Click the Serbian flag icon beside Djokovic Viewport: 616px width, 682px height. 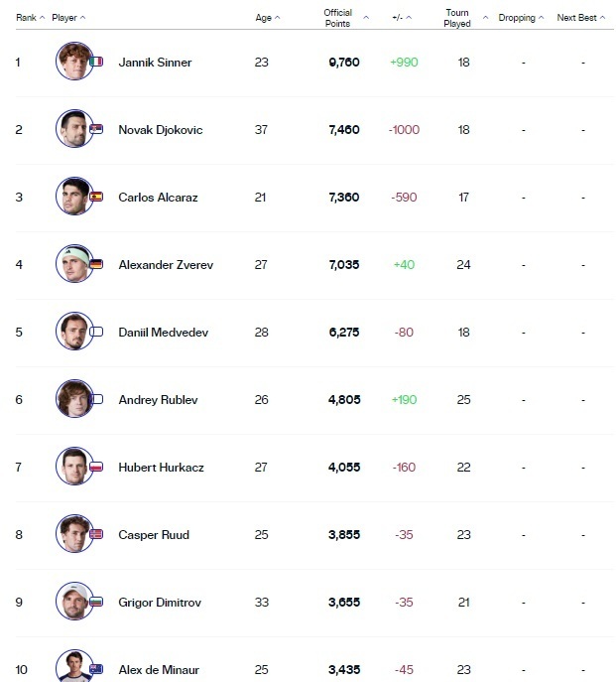pos(96,129)
